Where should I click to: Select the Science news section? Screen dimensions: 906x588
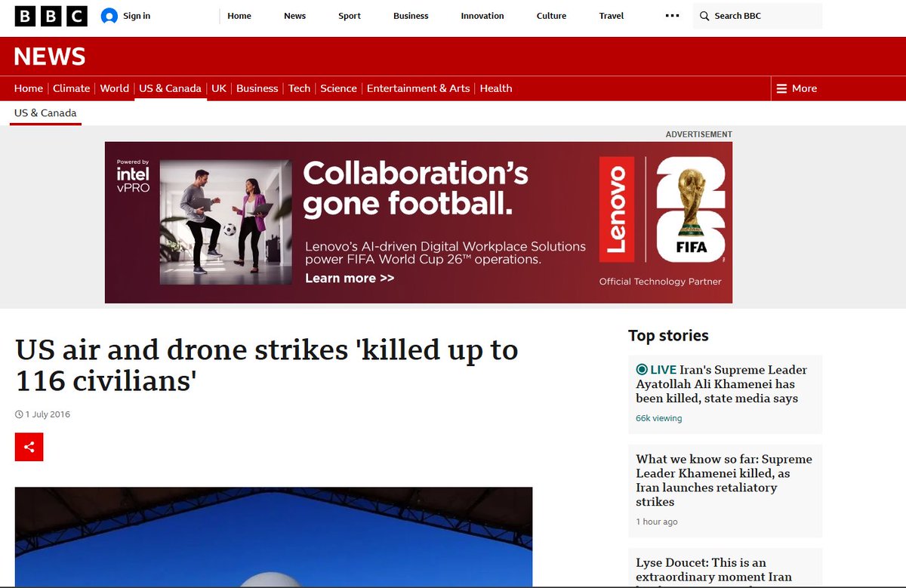coord(338,88)
